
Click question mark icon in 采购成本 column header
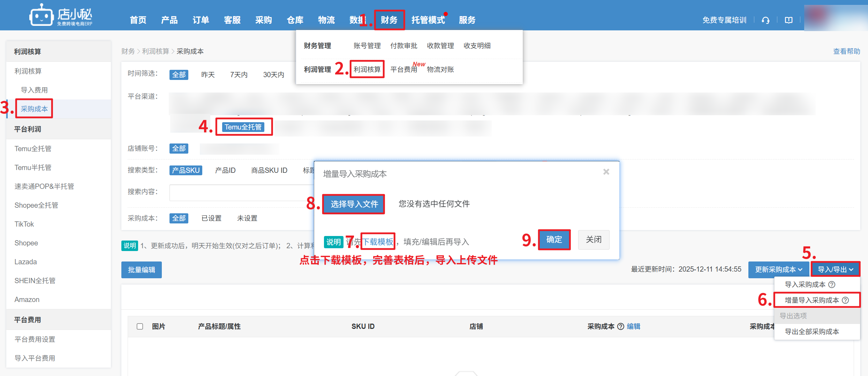(x=620, y=326)
